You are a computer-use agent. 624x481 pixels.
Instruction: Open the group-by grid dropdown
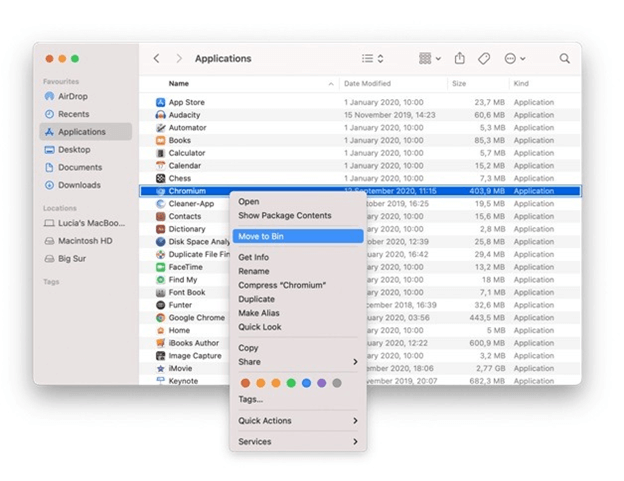tap(430, 59)
